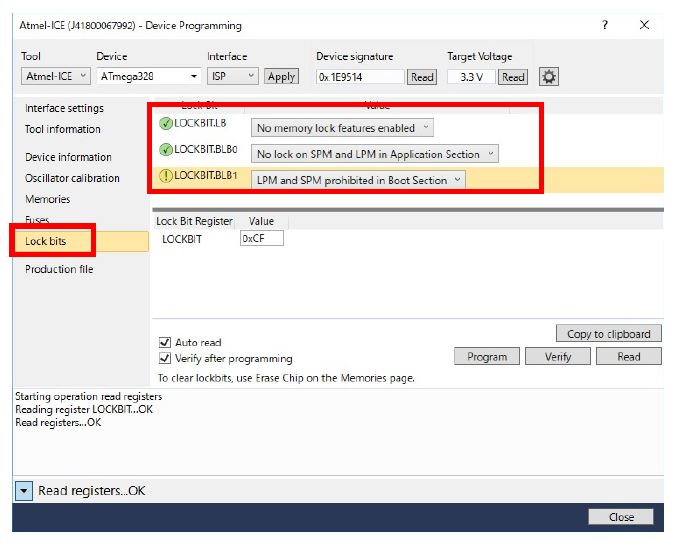Click the help question mark icon

point(605,25)
